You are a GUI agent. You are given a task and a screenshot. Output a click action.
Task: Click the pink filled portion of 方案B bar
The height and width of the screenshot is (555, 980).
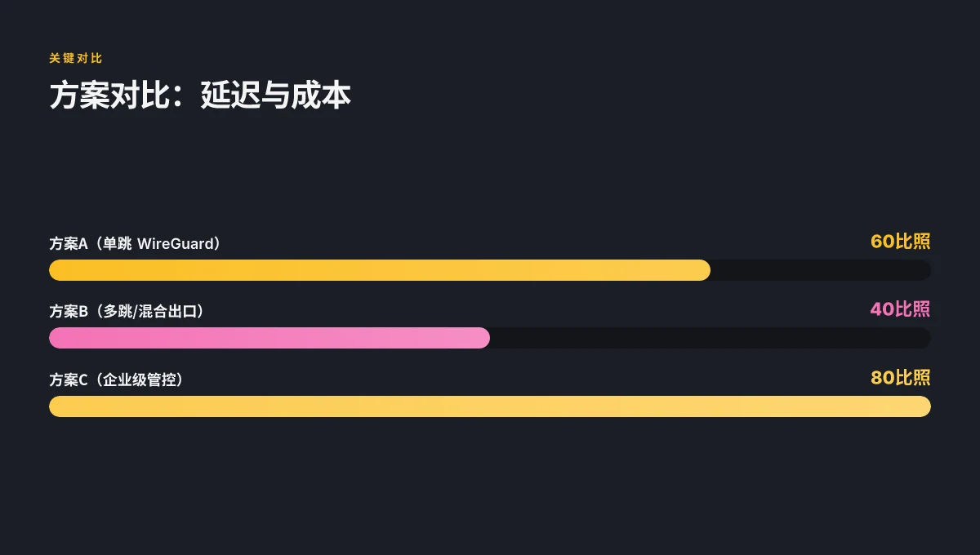pos(269,338)
